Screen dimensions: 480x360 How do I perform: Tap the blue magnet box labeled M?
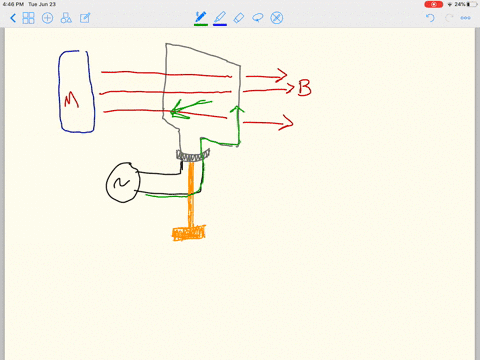[x=77, y=92]
